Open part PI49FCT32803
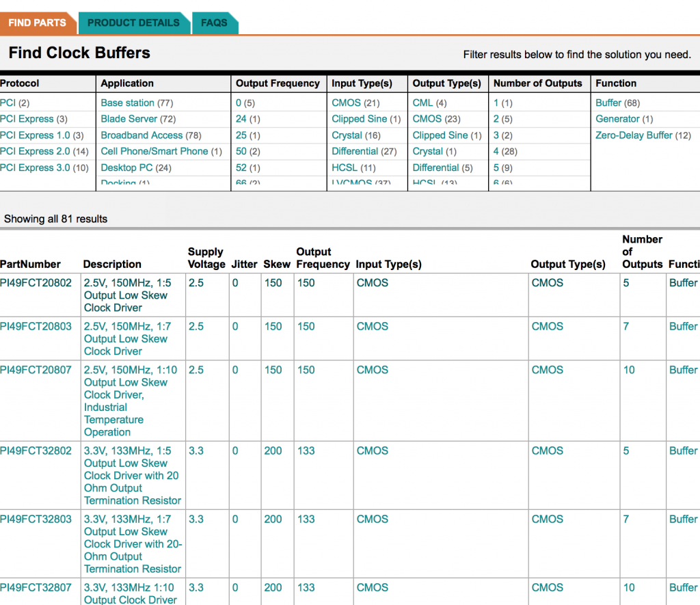 pos(36,519)
